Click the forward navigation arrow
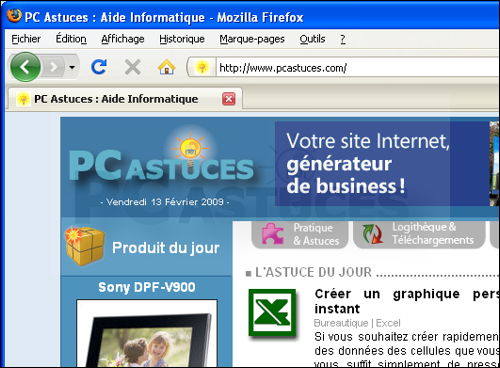 [x=54, y=67]
